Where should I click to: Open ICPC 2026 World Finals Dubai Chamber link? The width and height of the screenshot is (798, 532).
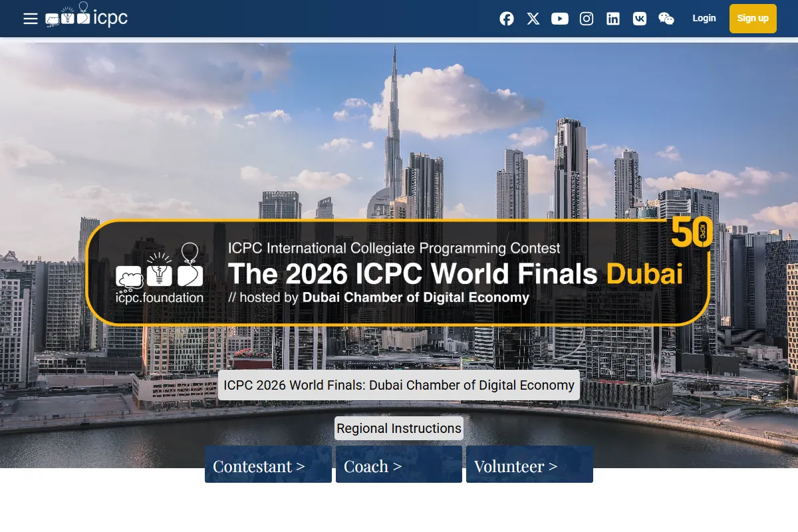click(x=399, y=385)
